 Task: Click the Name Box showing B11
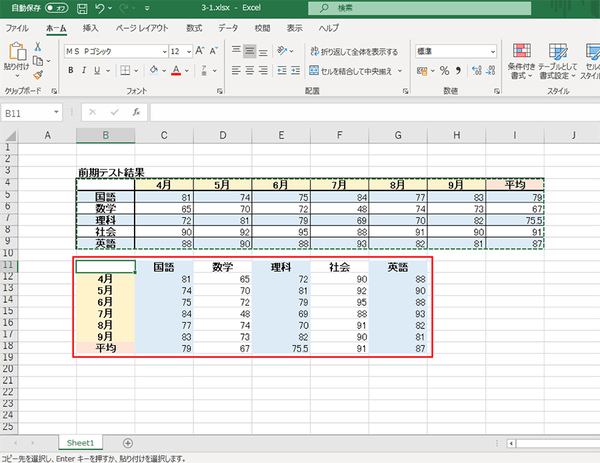pos(30,112)
